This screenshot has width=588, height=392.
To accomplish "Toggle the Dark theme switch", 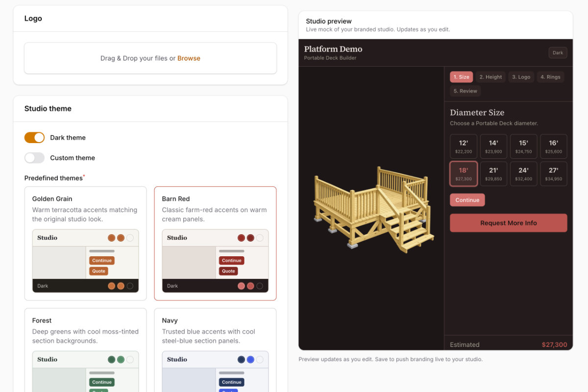I will point(34,138).
